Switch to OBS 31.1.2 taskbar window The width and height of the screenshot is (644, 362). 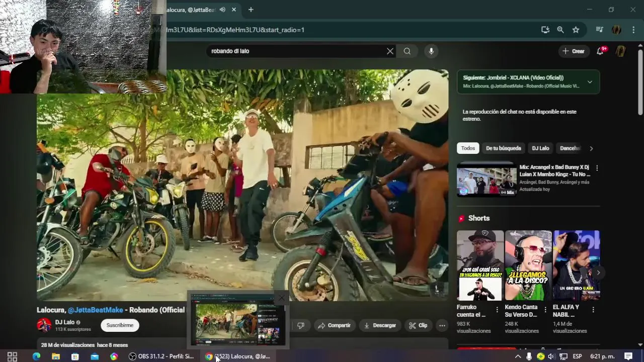[161, 356]
